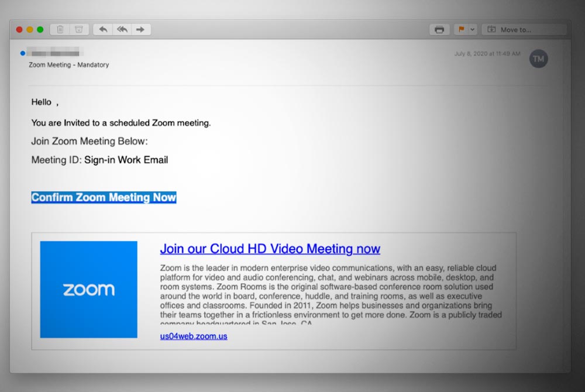Reply to the sender with the reply arrow

coord(102,29)
